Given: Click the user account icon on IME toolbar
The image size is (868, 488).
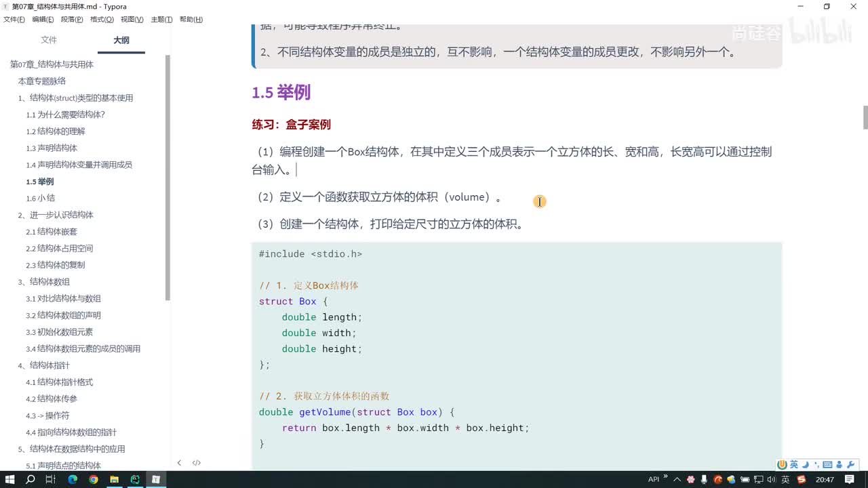Looking at the screenshot, I should [x=840, y=464].
